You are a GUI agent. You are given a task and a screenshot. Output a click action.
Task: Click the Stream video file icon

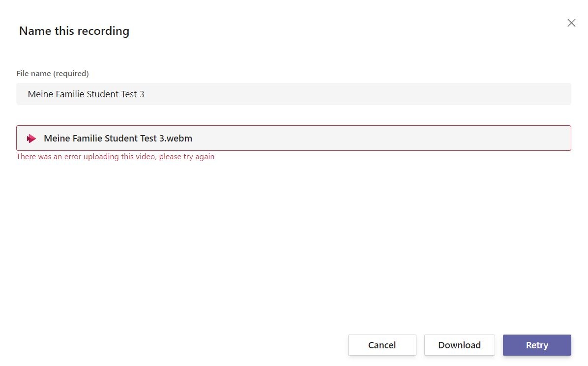[31, 139]
